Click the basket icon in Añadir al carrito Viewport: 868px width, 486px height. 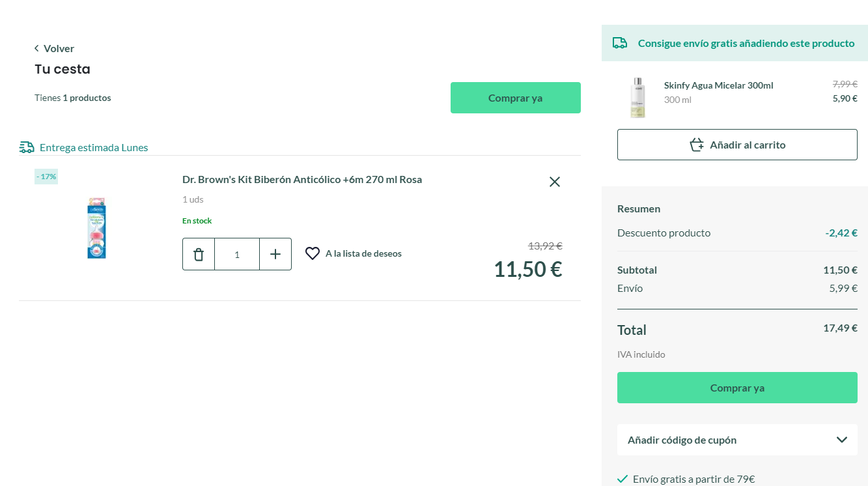[x=697, y=145]
